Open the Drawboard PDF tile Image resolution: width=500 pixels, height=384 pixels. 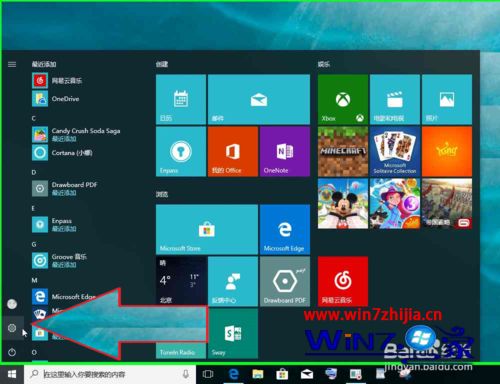pos(285,281)
